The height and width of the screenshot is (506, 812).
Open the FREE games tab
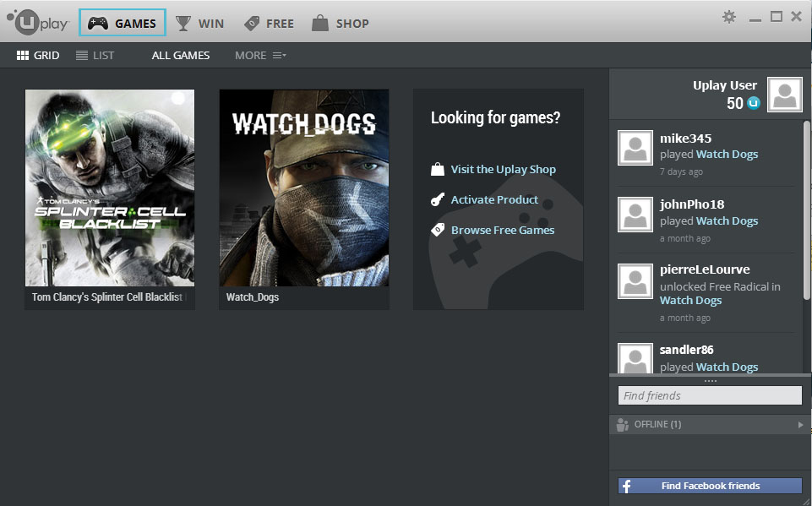[269, 24]
